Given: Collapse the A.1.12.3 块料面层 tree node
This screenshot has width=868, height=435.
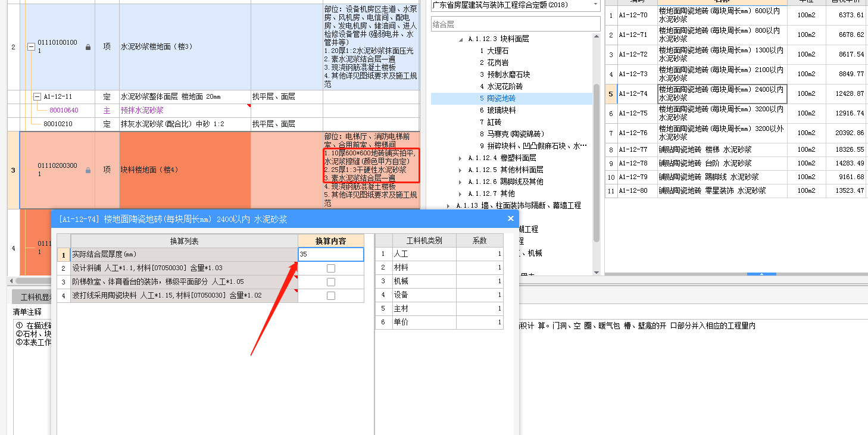Looking at the screenshot, I should [461, 39].
